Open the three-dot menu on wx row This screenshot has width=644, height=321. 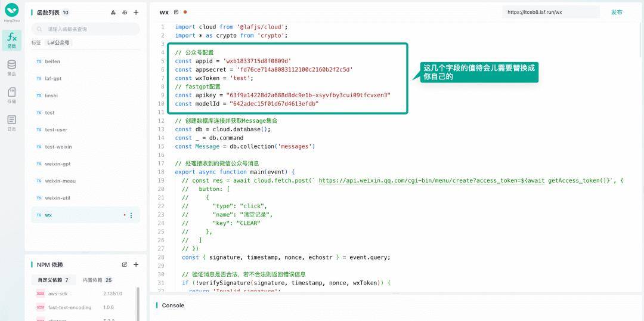(131, 215)
